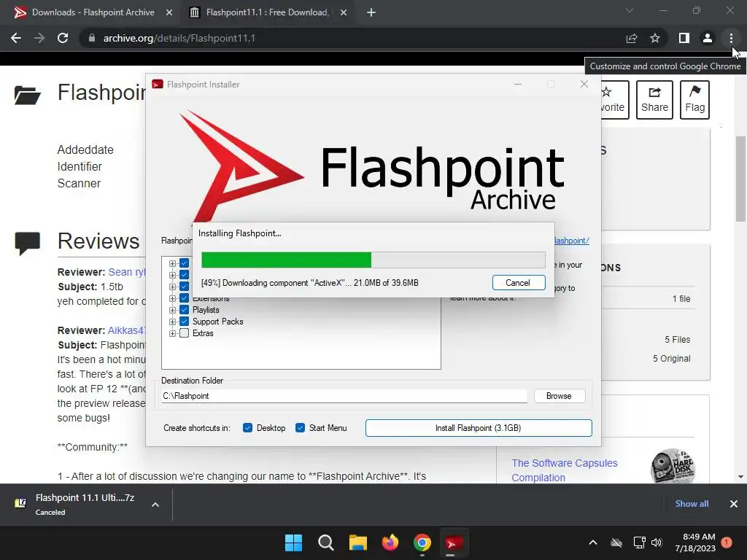Open clock showing 8:49 AM
The height and width of the screenshot is (560, 747).
(695, 542)
